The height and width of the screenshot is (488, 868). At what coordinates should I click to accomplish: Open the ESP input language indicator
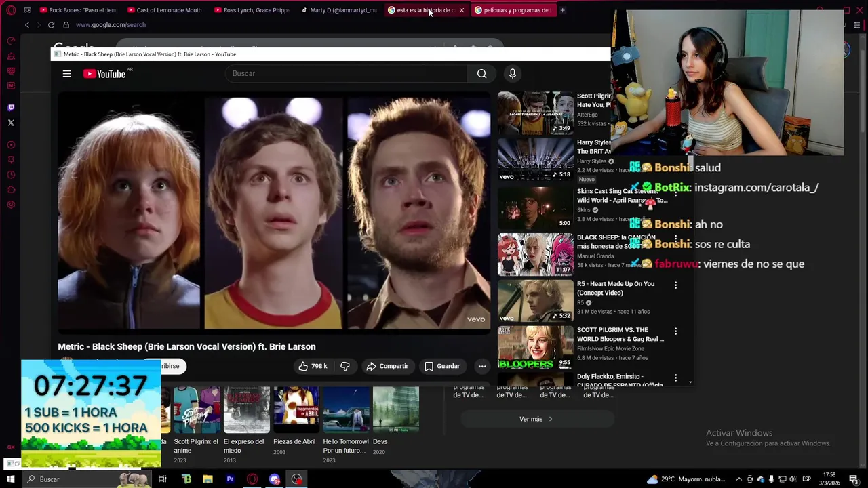click(x=807, y=479)
